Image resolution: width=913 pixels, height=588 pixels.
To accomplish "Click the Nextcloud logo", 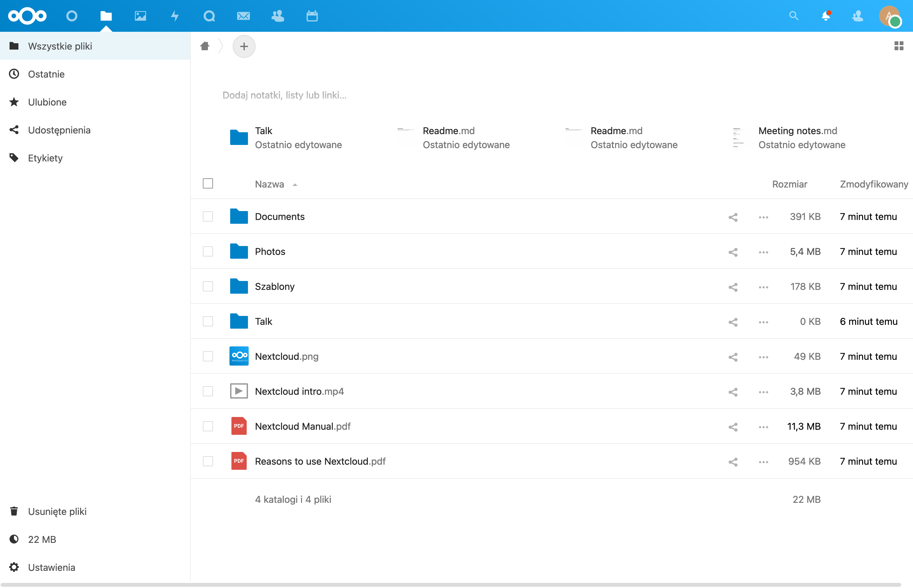I will pyautogui.click(x=27, y=16).
